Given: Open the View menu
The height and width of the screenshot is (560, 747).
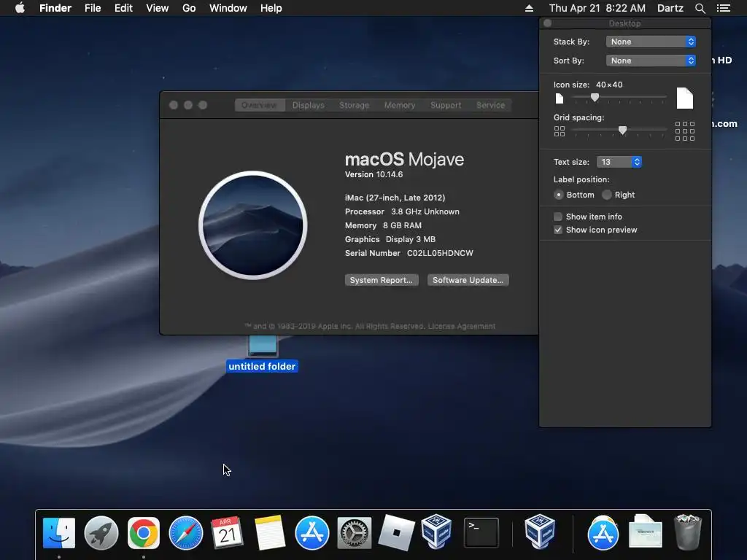Looking at the screenshot, I should tap(158, 8).
